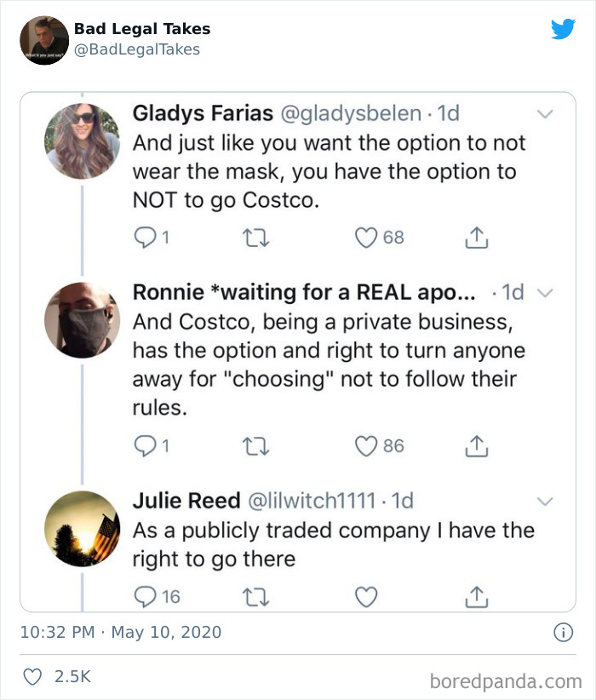
Task: Like Gladys Farias's tweet showing 68 likes
Action: tap(362, 238)
